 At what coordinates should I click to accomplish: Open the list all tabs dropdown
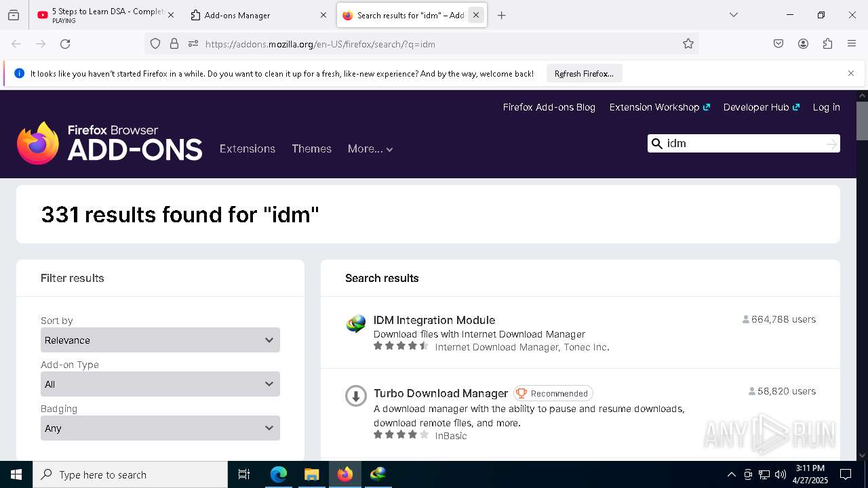pyautogui.click(x=733, y=15)
